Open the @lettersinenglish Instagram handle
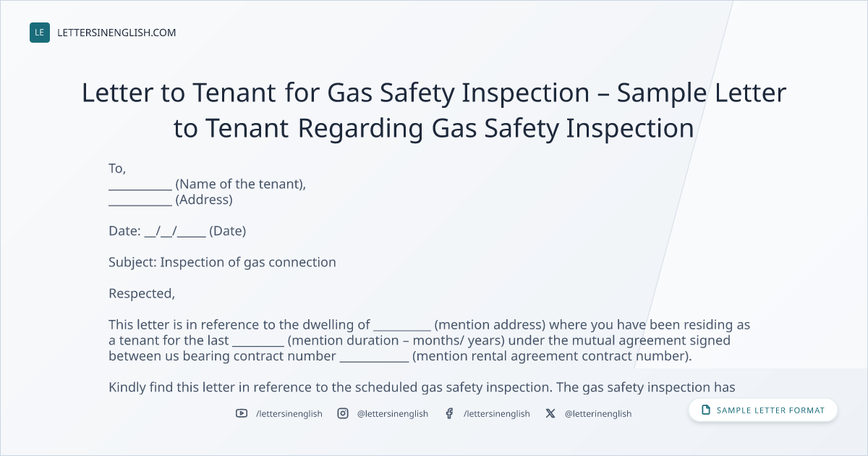 point(393,413)
